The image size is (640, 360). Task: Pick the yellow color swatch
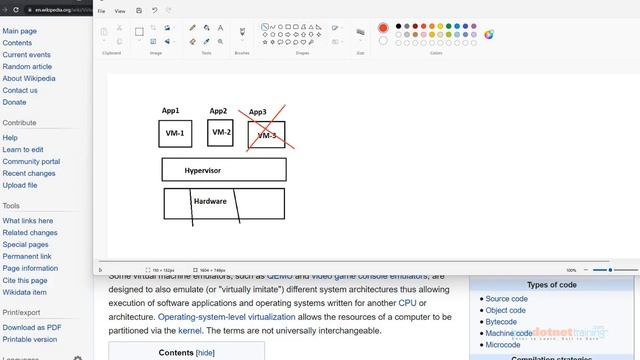pyautogui.click(x=440, y=26)
